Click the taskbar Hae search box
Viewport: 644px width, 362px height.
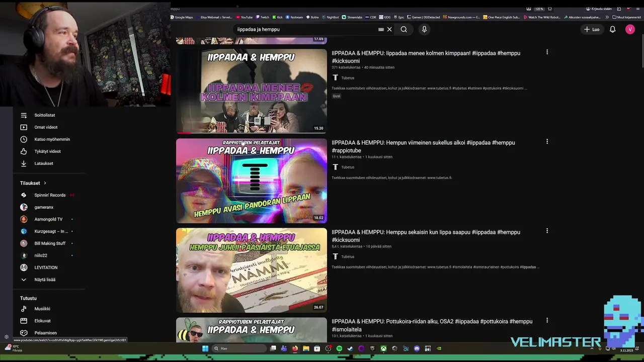coord(239,348)
